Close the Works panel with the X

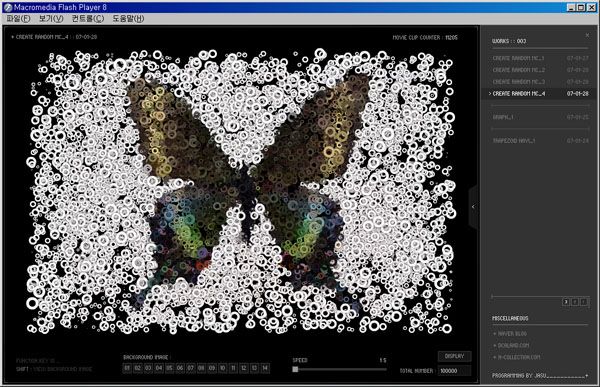587,35
